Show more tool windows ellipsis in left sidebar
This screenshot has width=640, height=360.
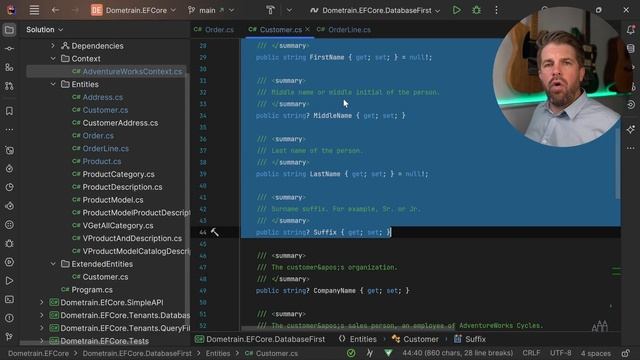coord(9,130)
